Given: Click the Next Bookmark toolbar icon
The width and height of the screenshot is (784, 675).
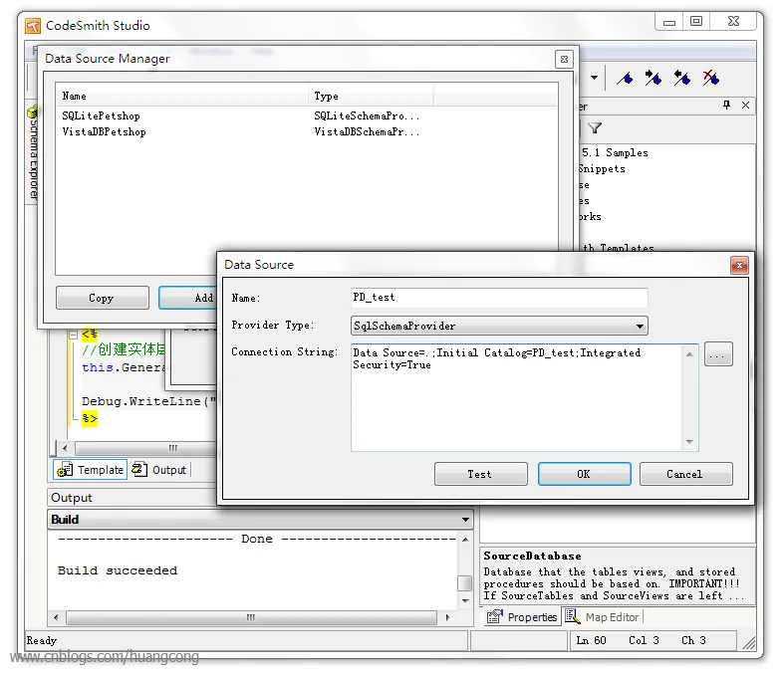Looking at the screenshot, I should [653, 78].
